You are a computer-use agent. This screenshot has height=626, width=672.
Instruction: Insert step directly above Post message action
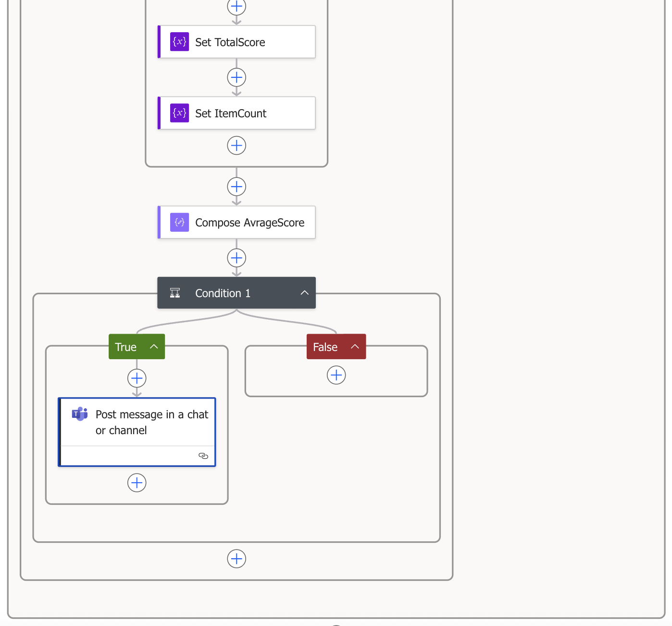137,378
